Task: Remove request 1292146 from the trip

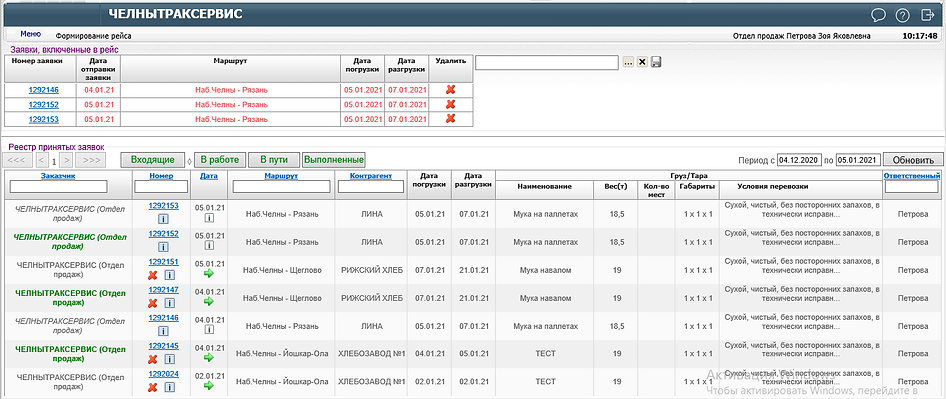Action: tap(450, 89)
